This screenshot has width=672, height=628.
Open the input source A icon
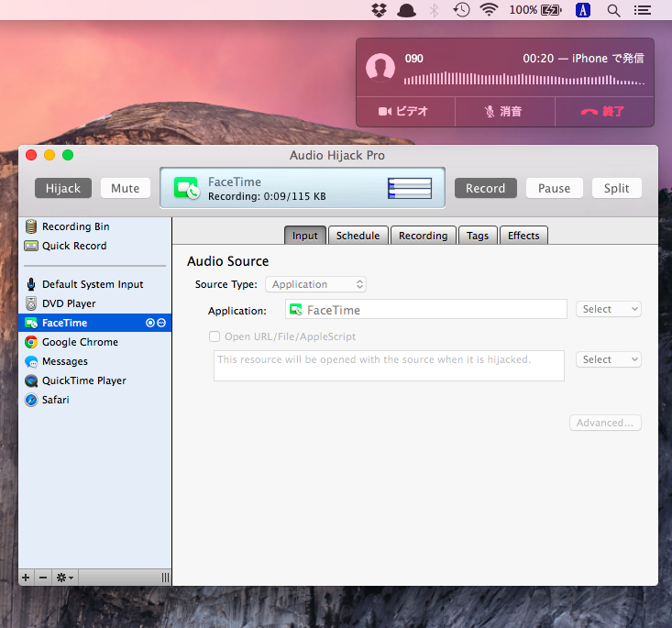[583, 10]
